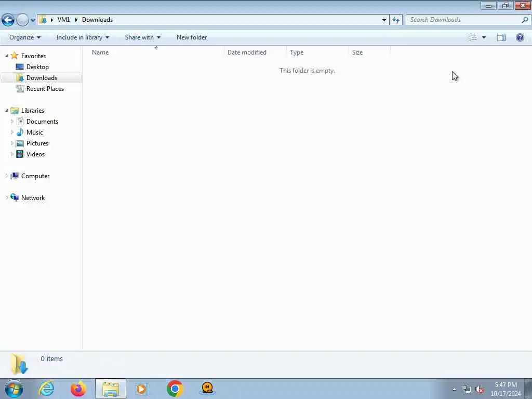
Task: Launch Google Chrome from taskbar
Action: click(x=175, y=389)
